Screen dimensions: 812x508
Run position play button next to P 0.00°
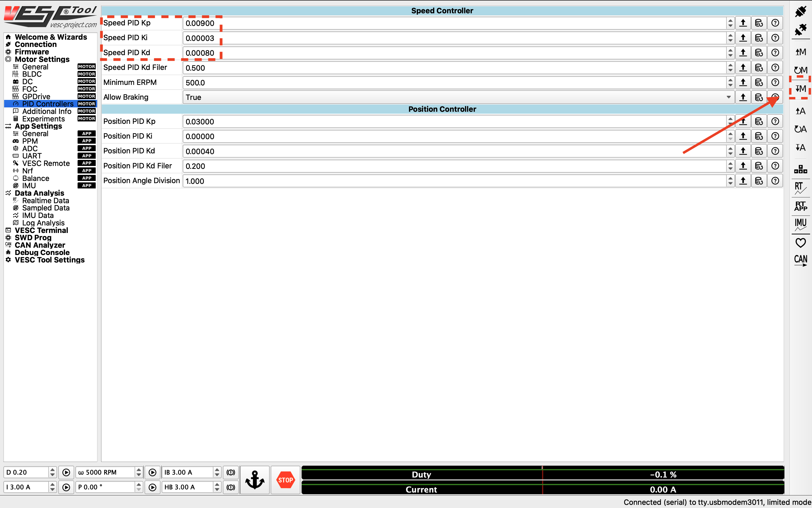(x=152, y=487)
